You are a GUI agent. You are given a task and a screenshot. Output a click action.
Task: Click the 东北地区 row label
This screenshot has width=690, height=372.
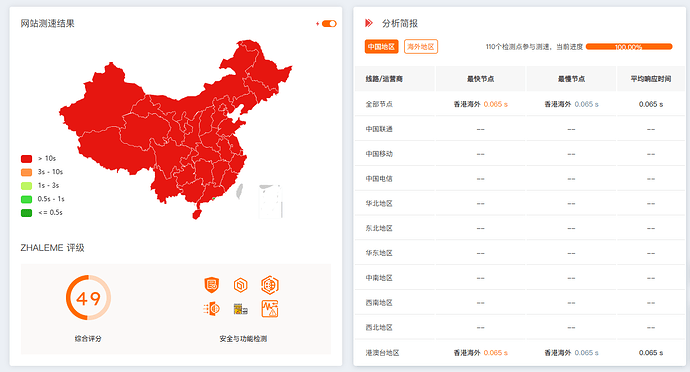click(379, 228)
